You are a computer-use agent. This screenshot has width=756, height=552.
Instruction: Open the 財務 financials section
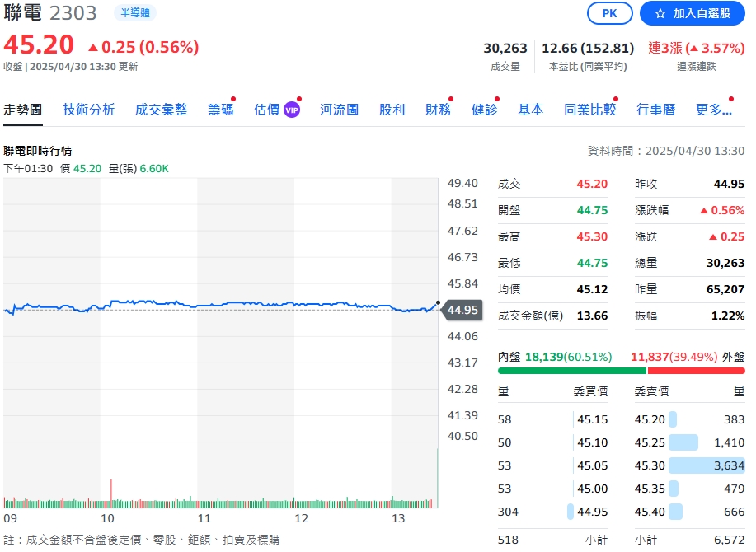pyautogui.click(x=438, y=109)
